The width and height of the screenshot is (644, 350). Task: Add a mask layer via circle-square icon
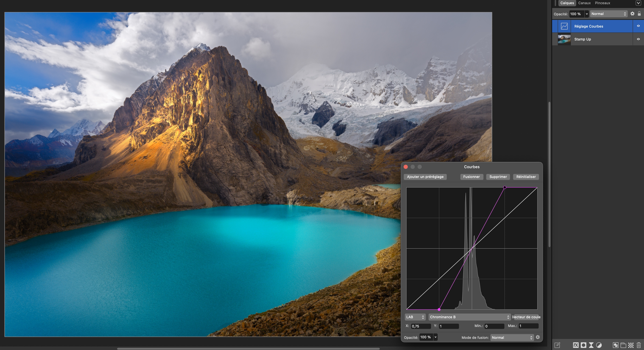584,345
